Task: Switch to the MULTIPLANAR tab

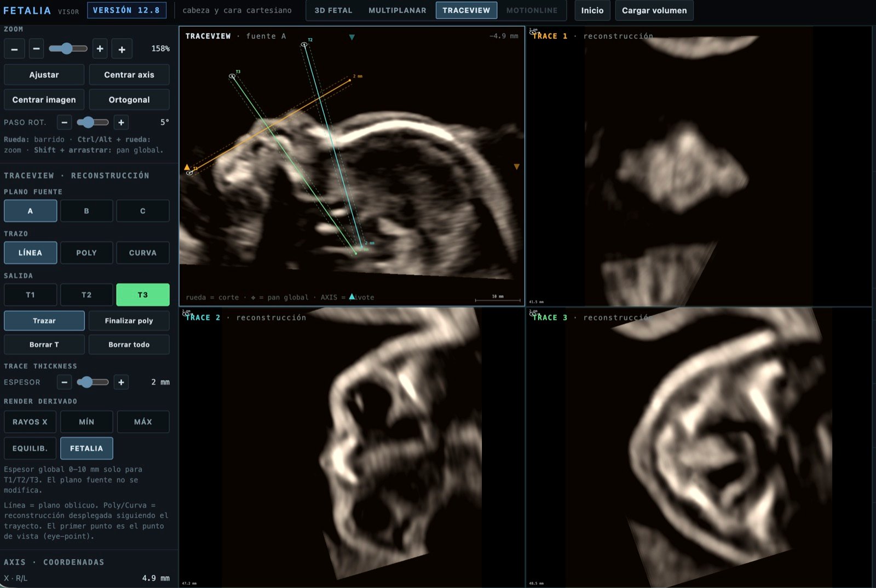Action: (x=397, y=10)
